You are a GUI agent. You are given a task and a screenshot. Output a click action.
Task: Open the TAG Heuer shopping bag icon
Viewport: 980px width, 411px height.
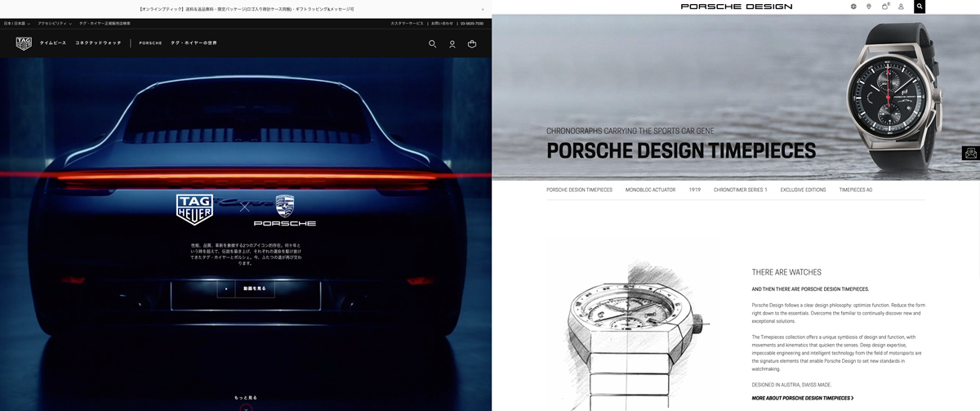(472, 43)
